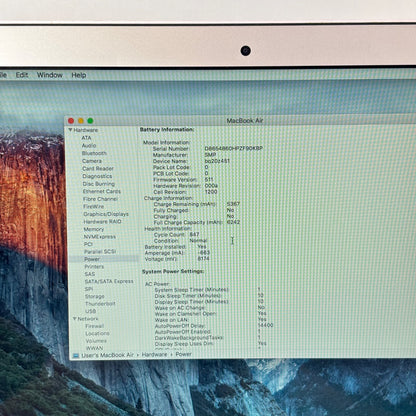
Task: Open the Window menu
Action: 50,75
